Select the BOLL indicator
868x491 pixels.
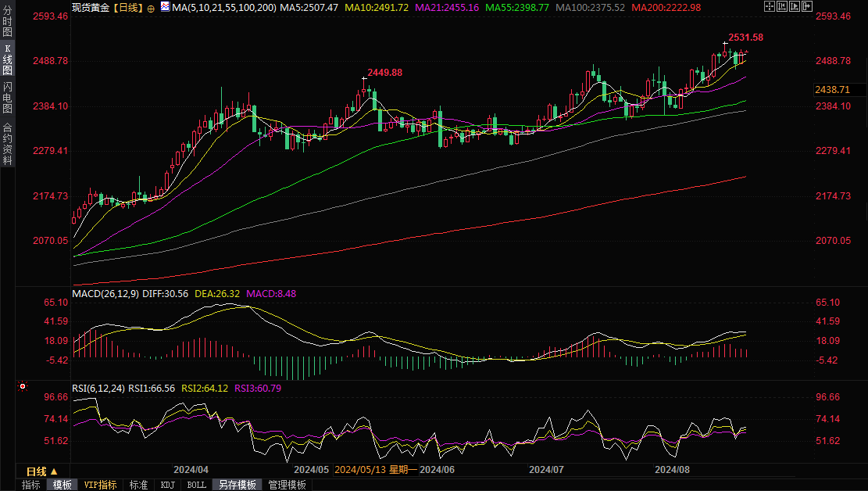(197, 485)
